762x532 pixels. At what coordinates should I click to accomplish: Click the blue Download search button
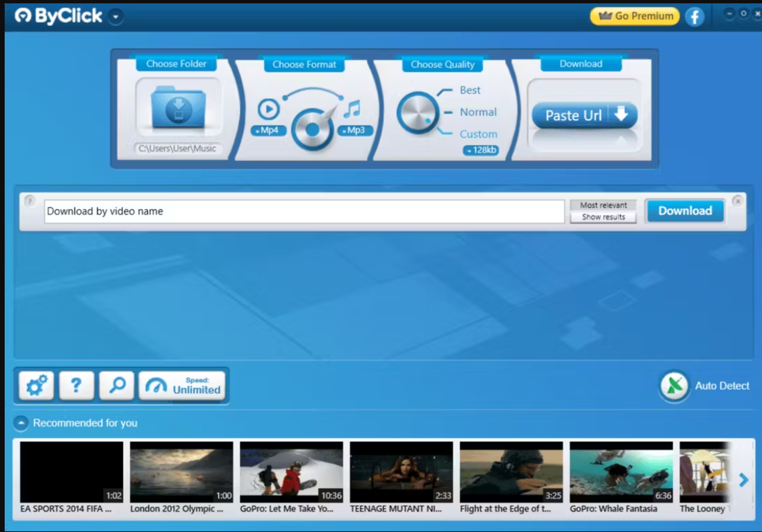685,211
